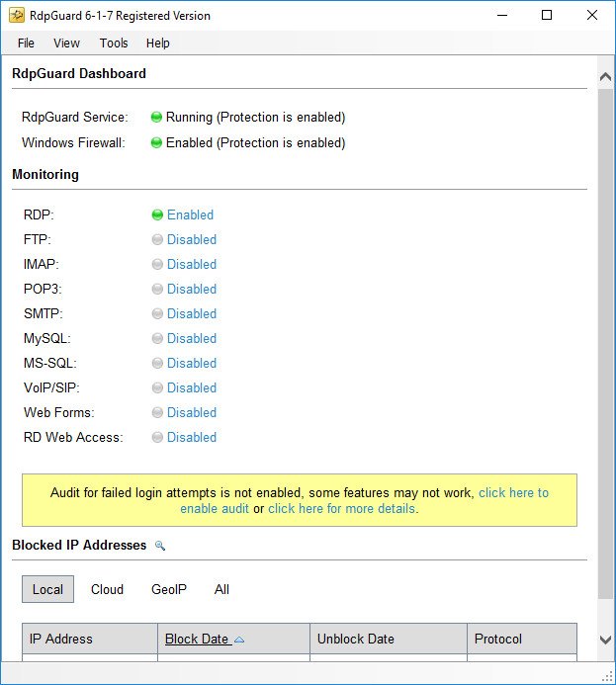
Task: Click the POP3 Disabled link
Action: click(x=192, y=289)
